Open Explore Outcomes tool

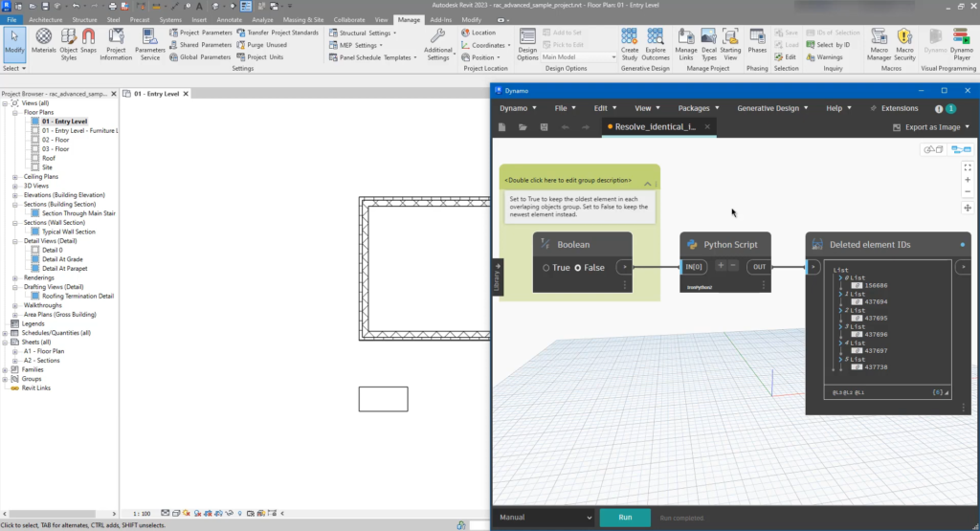click(655, 44)
